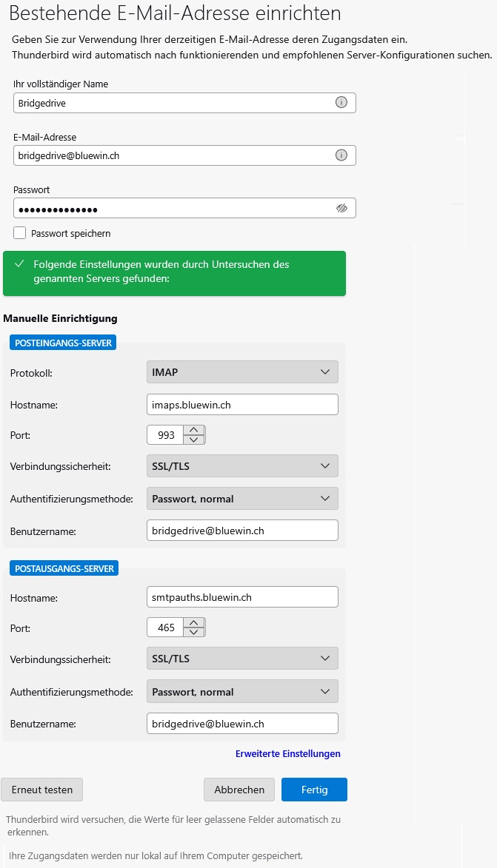Click the incoming Hostname field imaps.bluewin.ch
497x868 pixels.
click(242, 405)
